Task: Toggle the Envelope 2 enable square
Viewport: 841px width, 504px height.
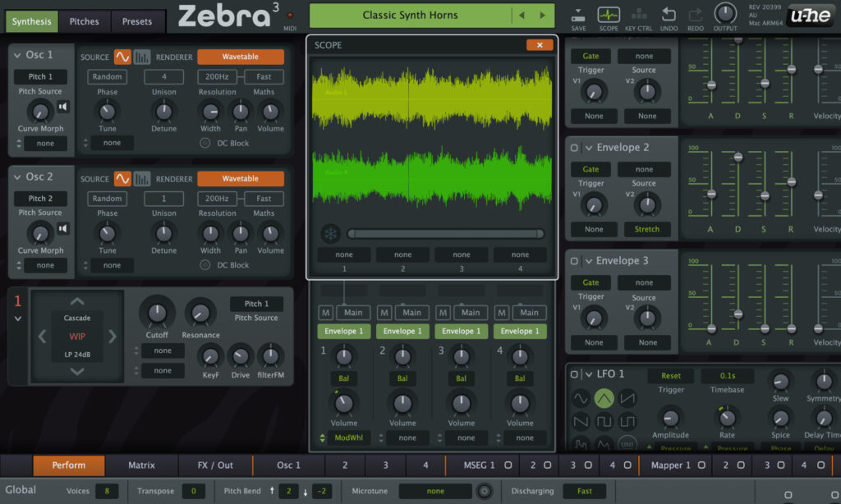Action: [x=574, y=148]
